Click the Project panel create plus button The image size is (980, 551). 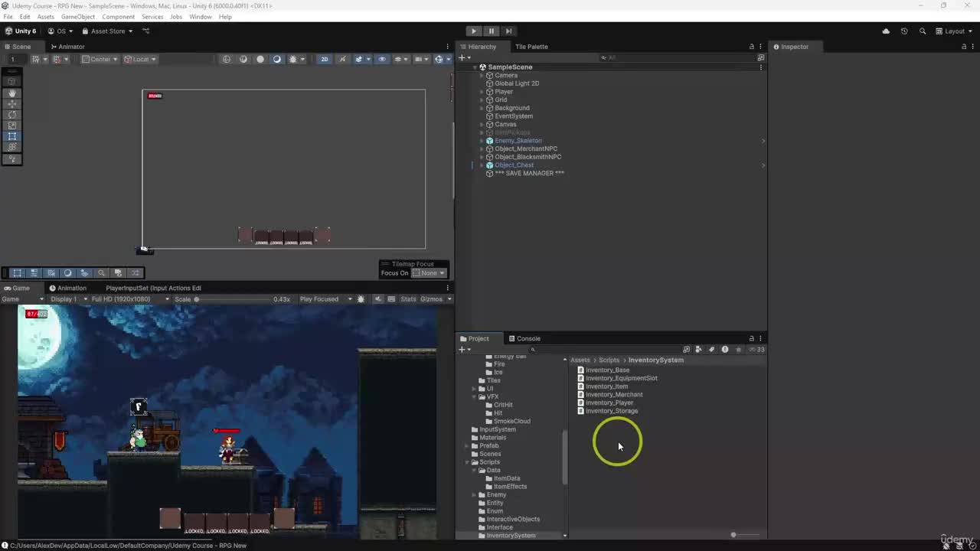(463, 350)
